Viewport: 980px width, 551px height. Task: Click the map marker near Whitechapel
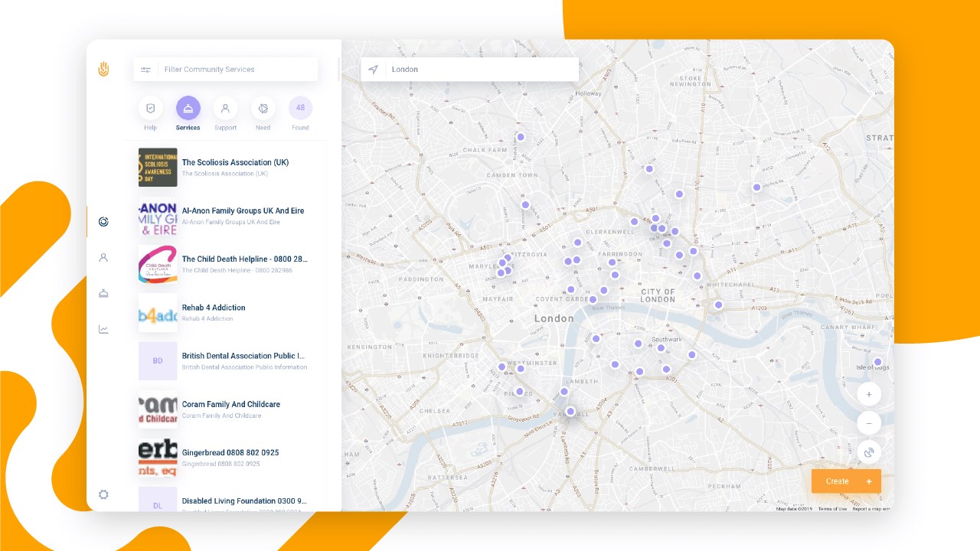click(718, 305)
